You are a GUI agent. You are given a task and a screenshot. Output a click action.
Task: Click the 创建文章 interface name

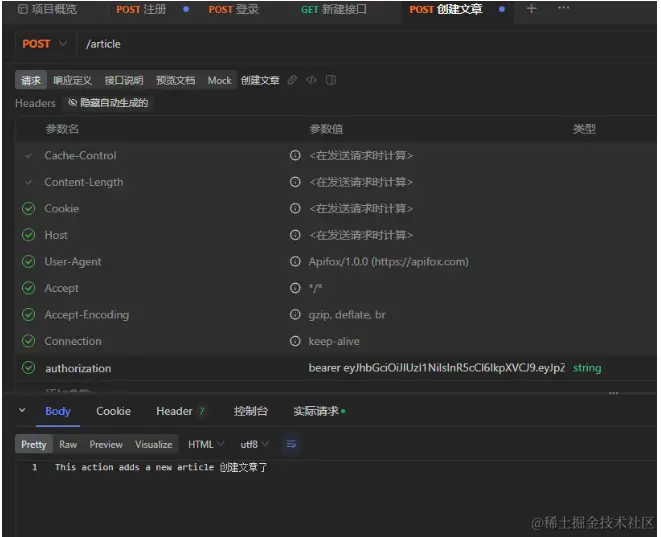coord(260,80)
